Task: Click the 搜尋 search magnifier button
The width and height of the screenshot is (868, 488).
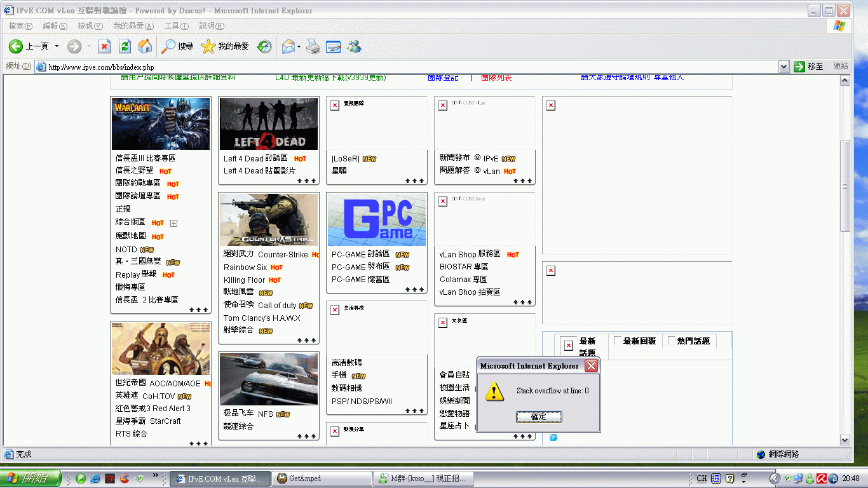Action: tap(177, 46)
